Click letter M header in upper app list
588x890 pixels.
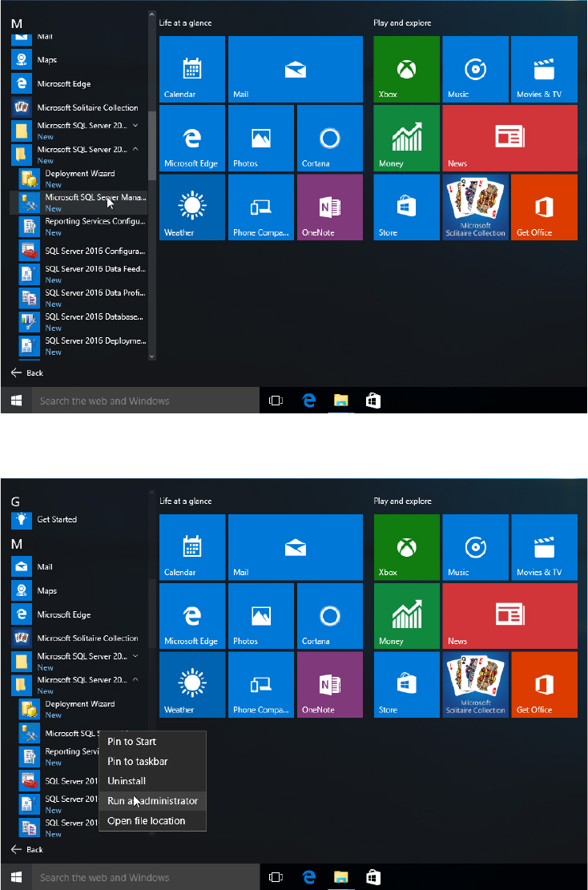pos(17,24)
